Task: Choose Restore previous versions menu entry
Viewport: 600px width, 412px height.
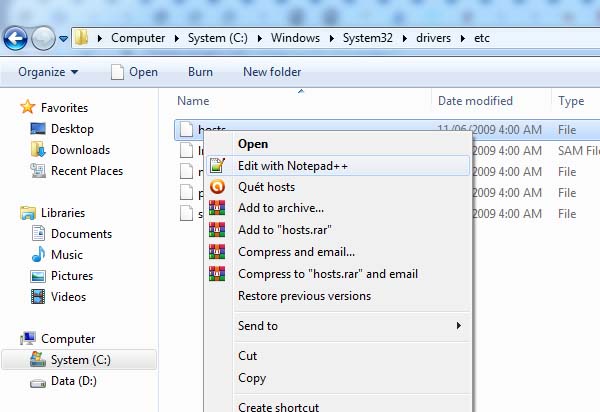Action: click(304, 296)
